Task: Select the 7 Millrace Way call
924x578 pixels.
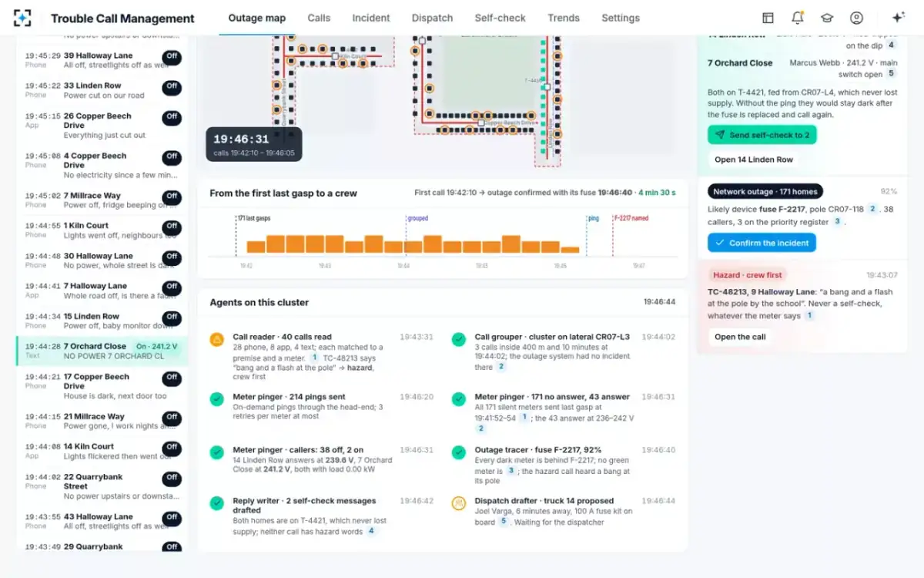Action: pyautogui.click(x=101, y=200)
